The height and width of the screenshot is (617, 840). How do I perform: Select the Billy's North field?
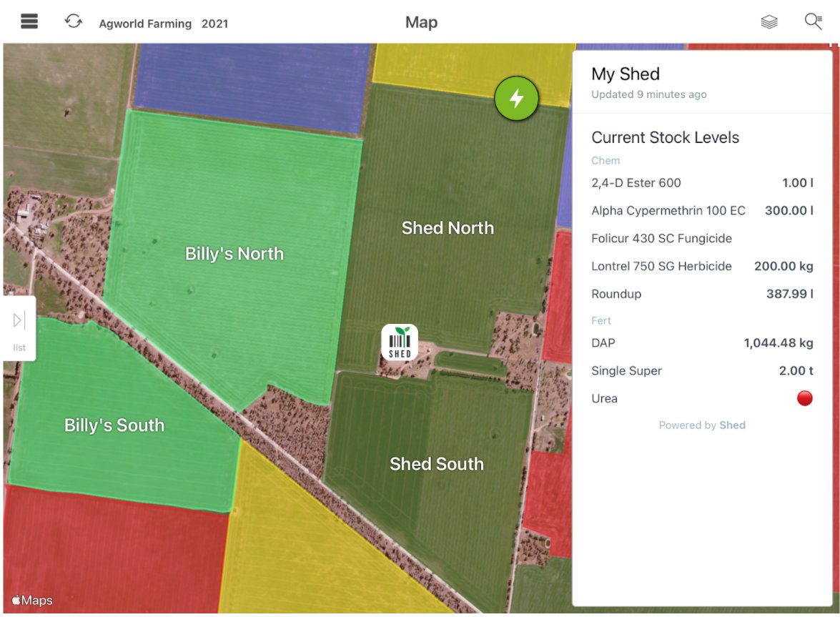coord(234,253)
